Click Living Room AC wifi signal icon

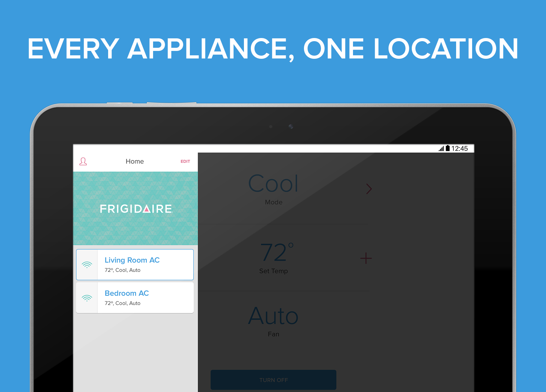(x=87, y=265)
